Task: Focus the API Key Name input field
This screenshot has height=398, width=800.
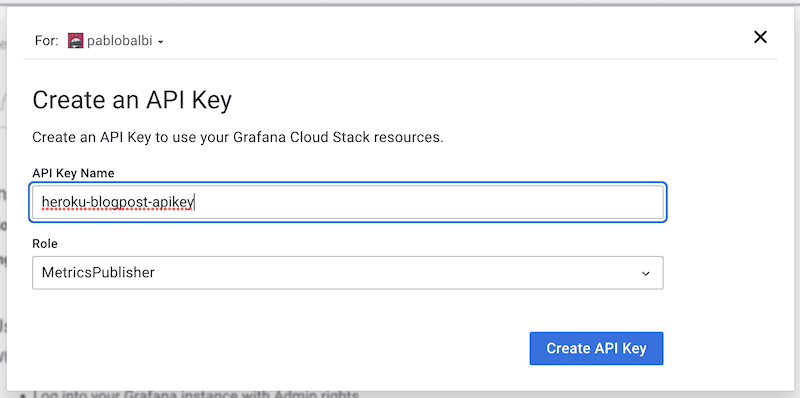Action: pyautogui.click(x=347, y=202)
